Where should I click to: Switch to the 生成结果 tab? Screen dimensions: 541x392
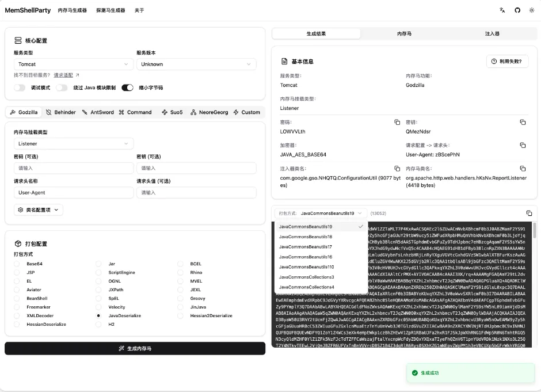(316, 33)
